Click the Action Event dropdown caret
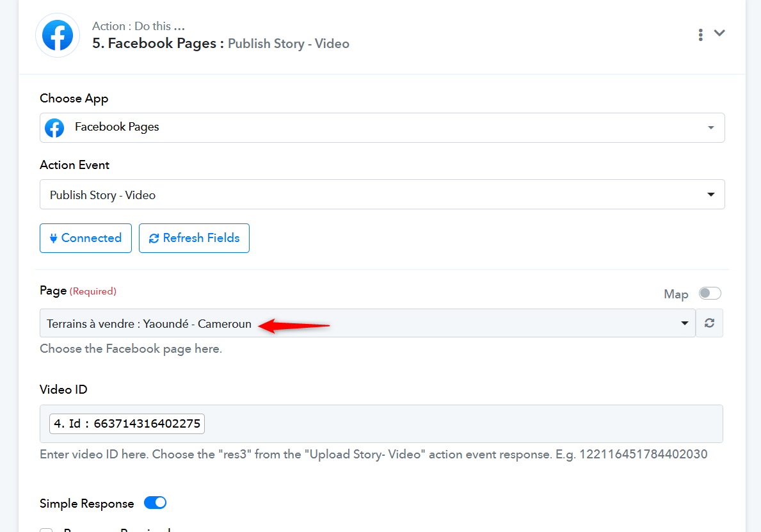 [x=710, y=195]
